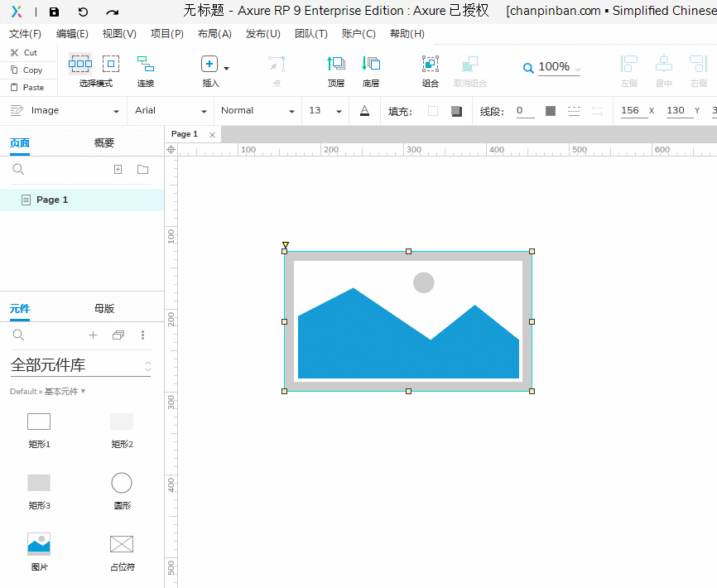Image resolution: width=717 pixels, height=588 pixels.
Task: Toggle the contained selection mode icon
Action: [x=111, y=64]
